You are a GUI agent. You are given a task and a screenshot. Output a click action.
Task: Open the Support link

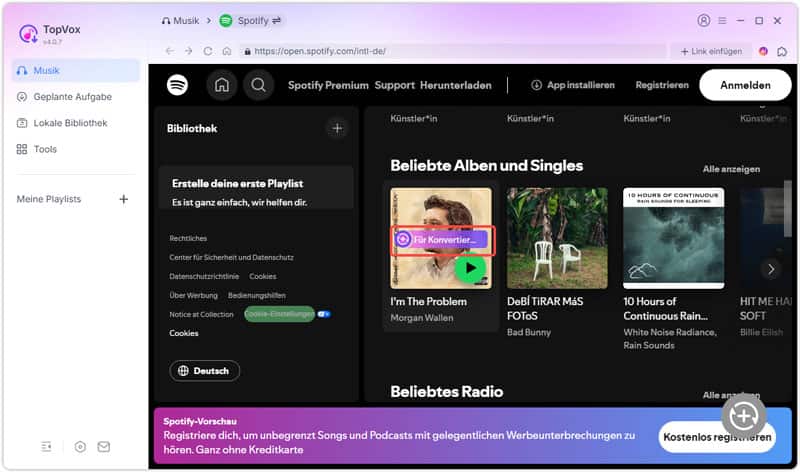(x=395, y=85)
